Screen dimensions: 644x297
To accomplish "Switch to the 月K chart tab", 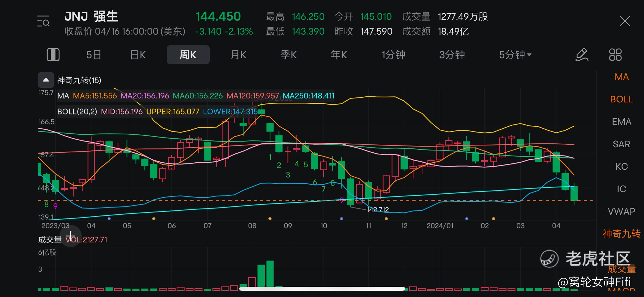I will click(x=238, y=55).
